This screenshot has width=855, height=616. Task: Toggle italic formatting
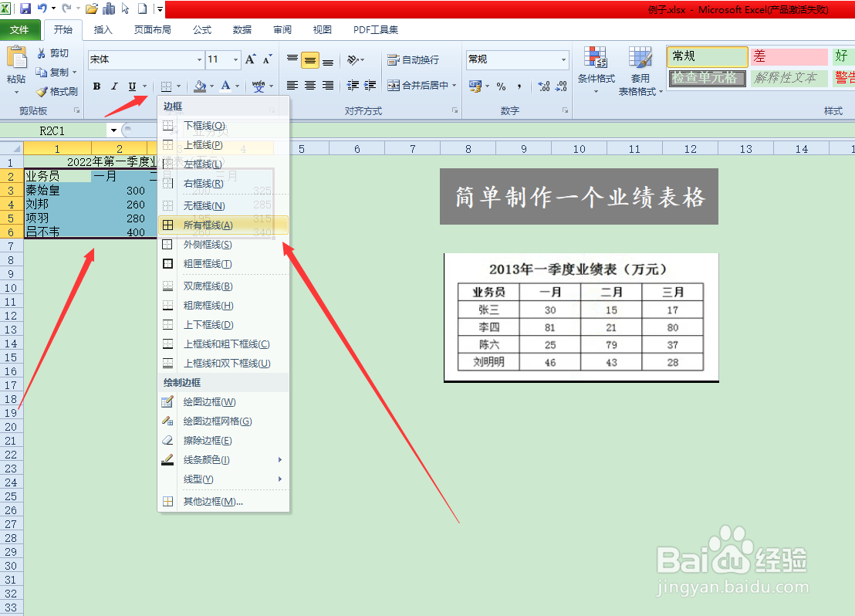tap(114, 86)
